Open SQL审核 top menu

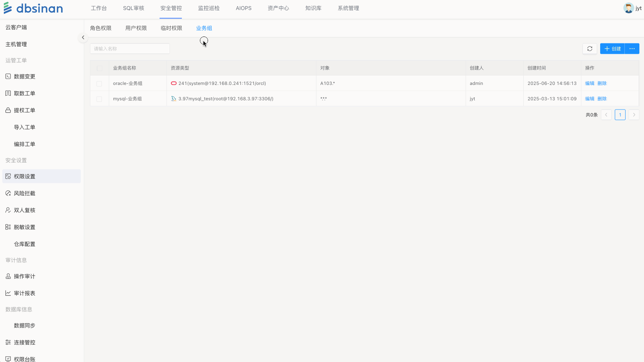coord(133,8)
